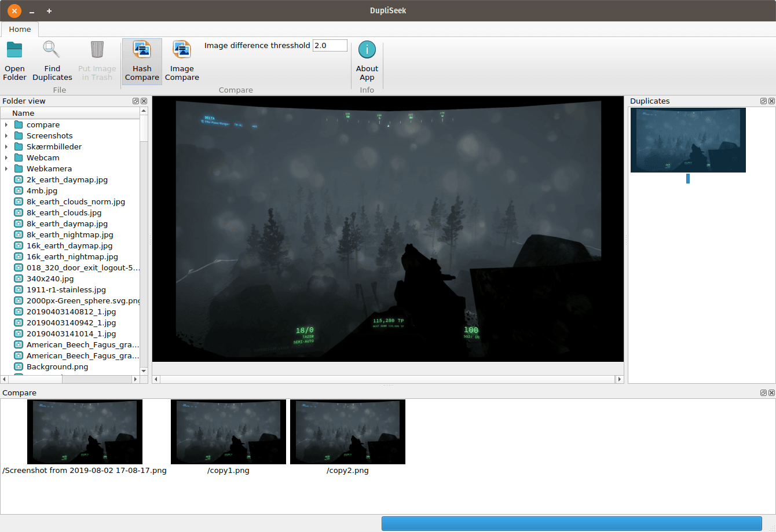Open the About App info icon
This screenshot has width=776, height=532.
pos(367,50)
